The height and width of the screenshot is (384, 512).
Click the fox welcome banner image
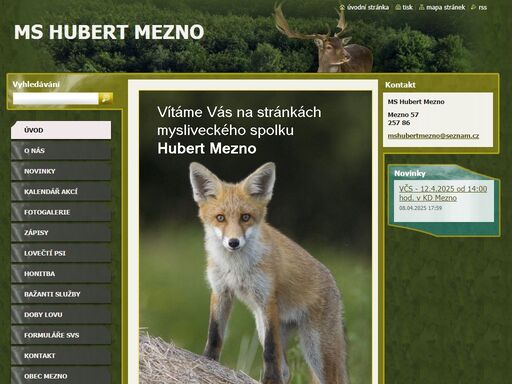[255, 237]
